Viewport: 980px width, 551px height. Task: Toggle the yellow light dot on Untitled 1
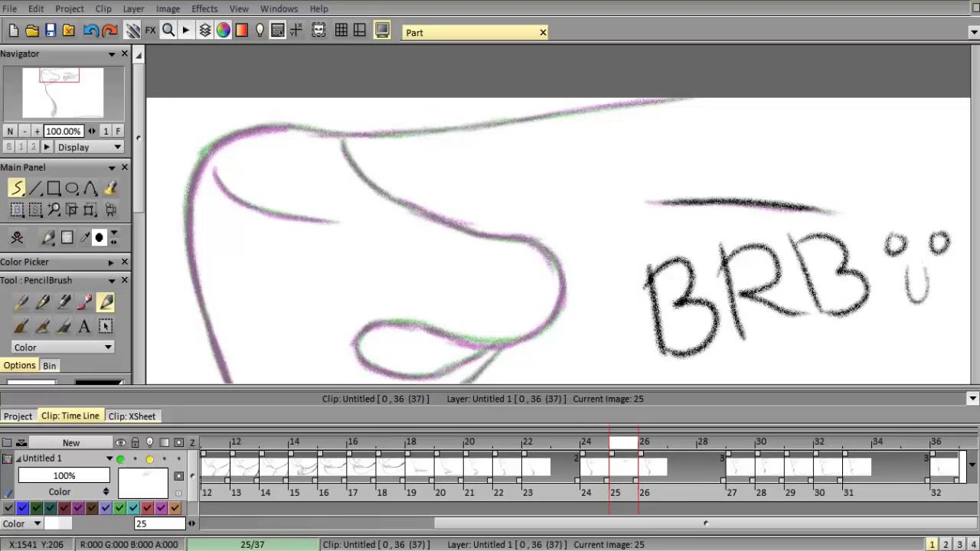149,459
